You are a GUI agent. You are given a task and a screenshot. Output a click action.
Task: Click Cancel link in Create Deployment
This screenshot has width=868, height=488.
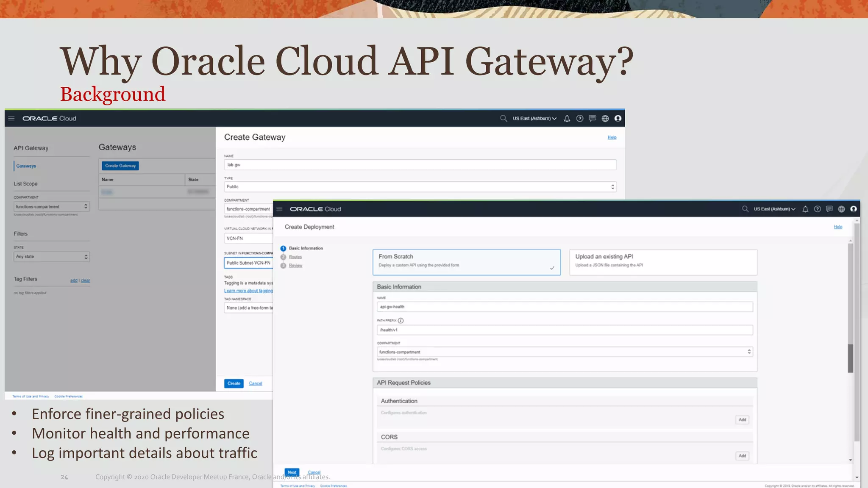pyautogui.click(x=314, y=472)
